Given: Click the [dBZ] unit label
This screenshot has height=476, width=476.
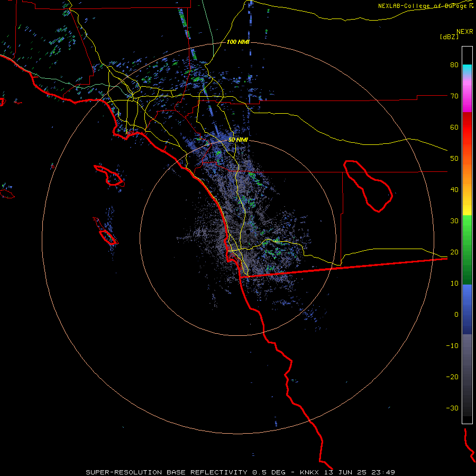Looking at the screenshot, I should (449, 36).
